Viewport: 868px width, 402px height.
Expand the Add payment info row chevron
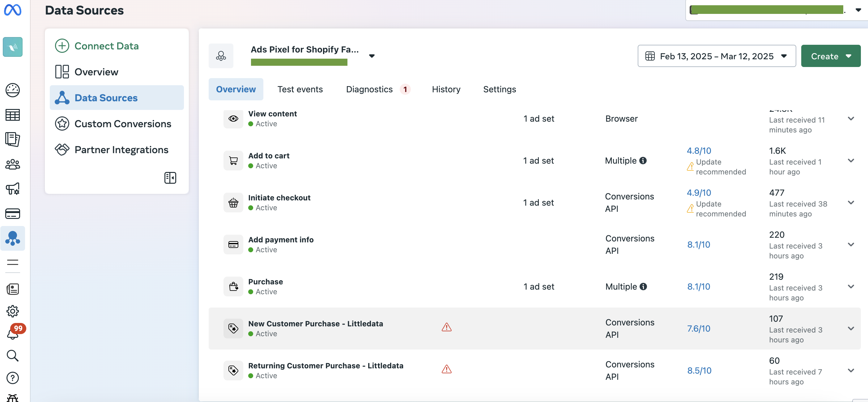851,245
